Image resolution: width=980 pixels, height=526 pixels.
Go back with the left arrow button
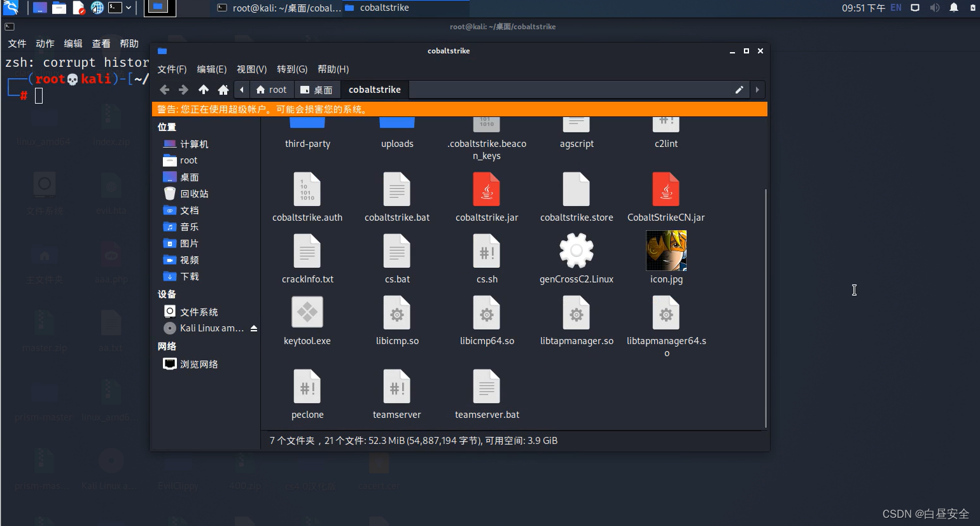point(165,90)
